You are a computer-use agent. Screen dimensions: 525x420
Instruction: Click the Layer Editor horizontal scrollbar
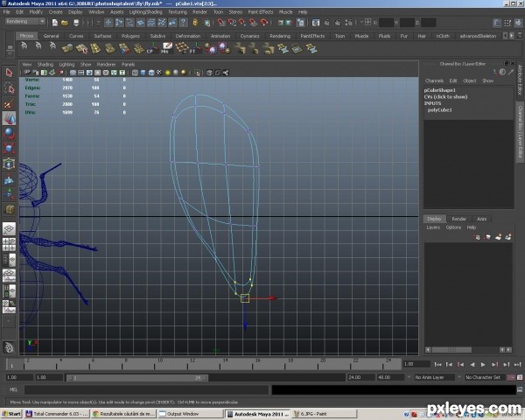click(451, 350)
